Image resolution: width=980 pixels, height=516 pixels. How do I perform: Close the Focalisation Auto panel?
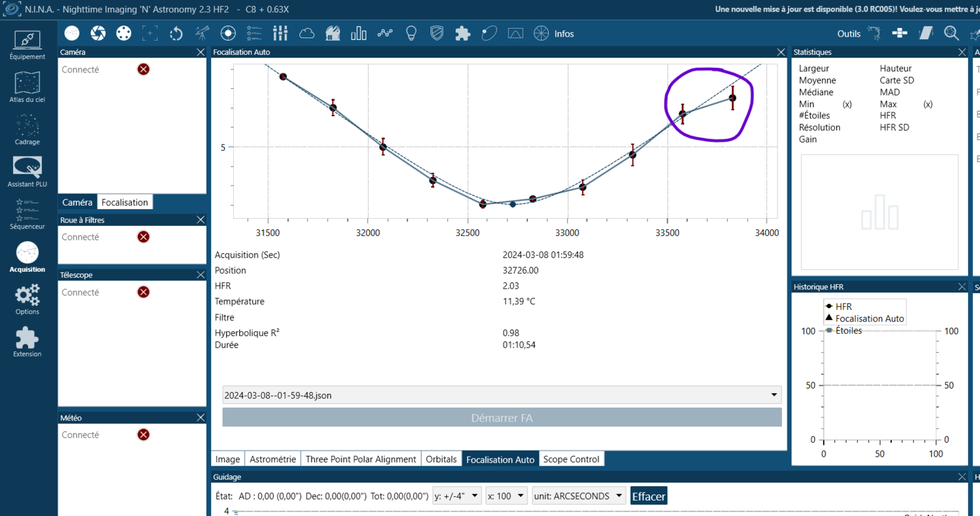pos(781,52)
